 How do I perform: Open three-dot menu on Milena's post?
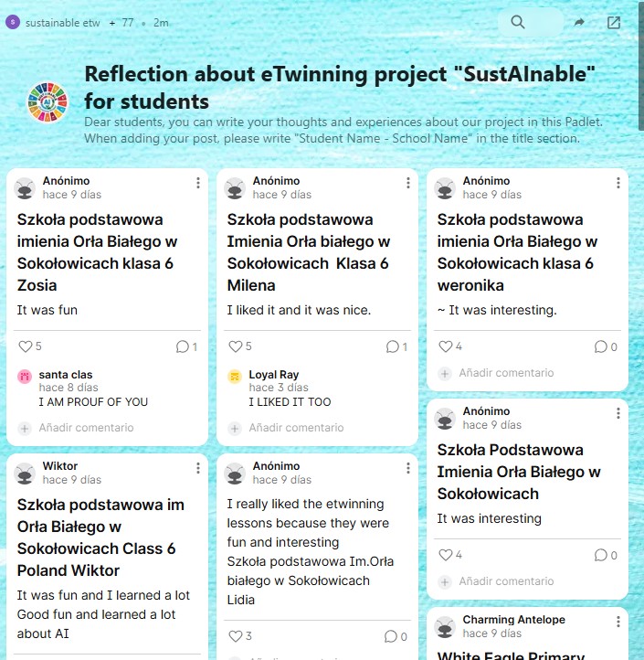407,184
